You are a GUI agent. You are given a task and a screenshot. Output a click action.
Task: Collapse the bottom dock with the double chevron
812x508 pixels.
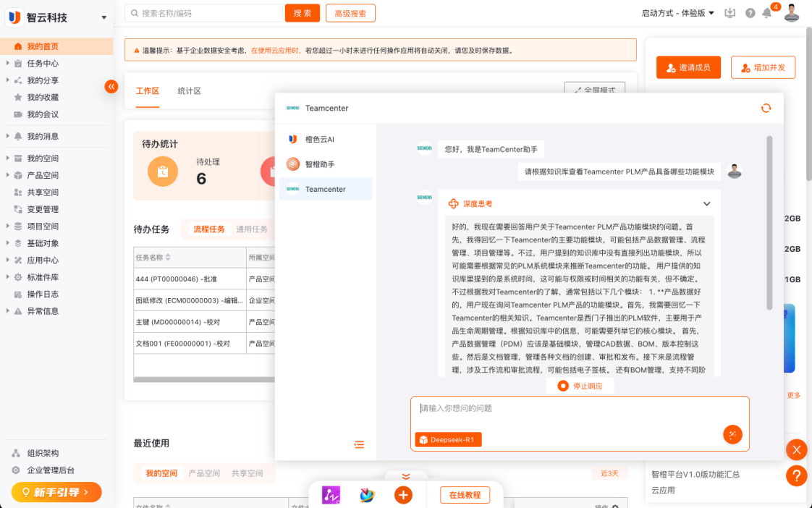tap(406, 476)
